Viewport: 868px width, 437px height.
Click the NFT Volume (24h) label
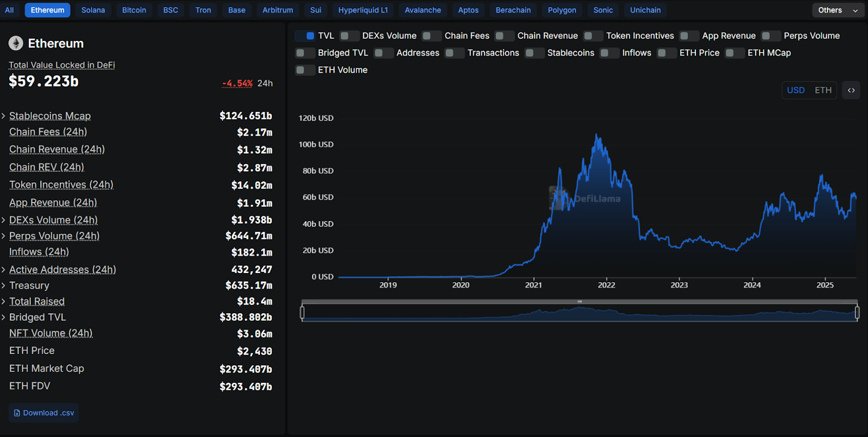click(x=51, y=333)
